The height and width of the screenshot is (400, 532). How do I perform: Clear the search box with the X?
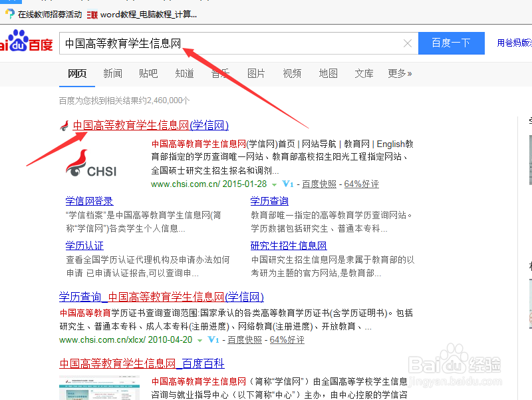(408, 43)
